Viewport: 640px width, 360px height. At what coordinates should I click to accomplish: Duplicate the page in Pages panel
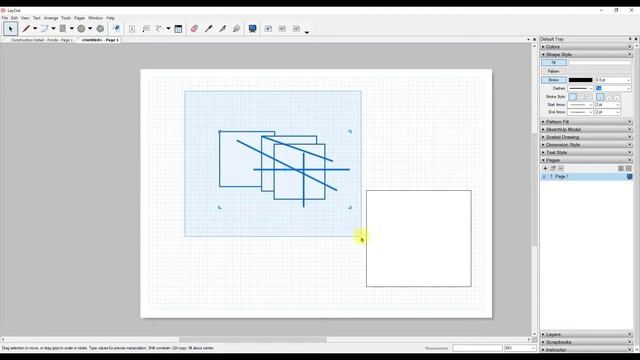(x=553, y=168)
